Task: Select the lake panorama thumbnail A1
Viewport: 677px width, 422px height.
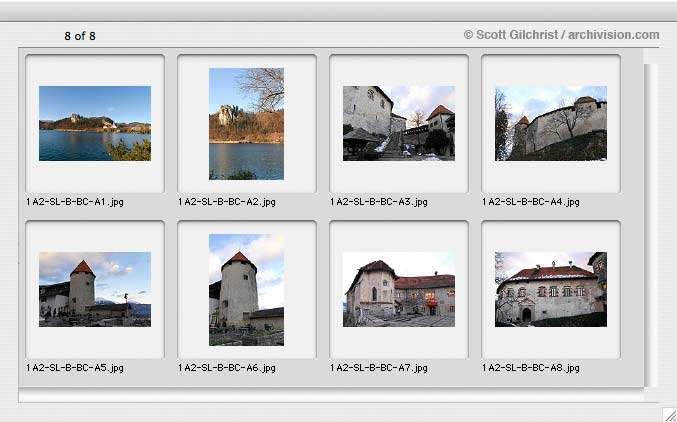Action: (95, 124)
